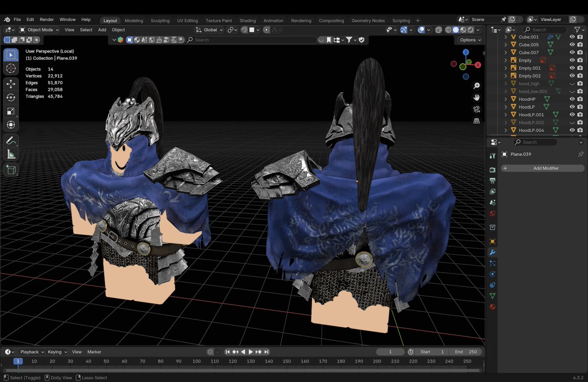Pick the Annotate pencil tool

pos(11,141)
